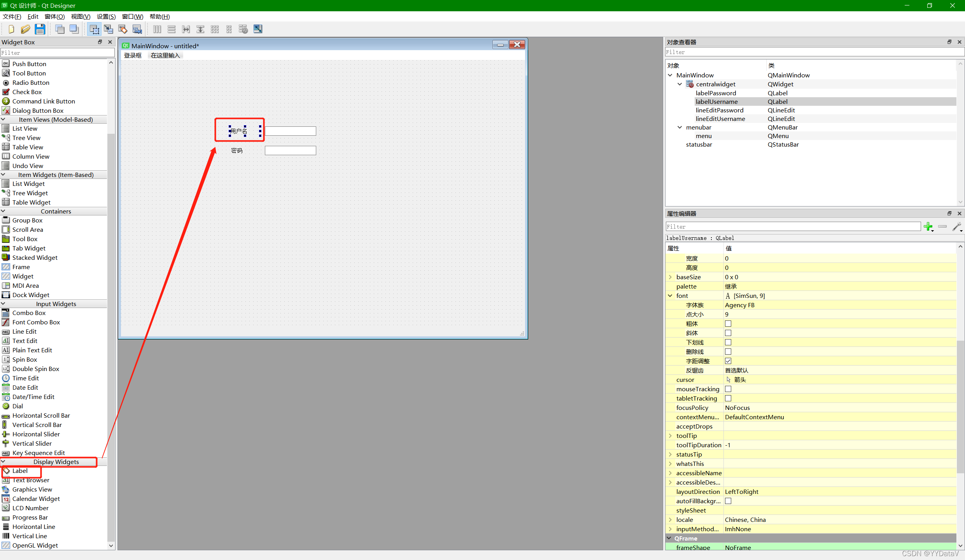Collapse the centralwidget tree node
The width and height of the screenshot is (965, 560).
(x=680, y=84)
